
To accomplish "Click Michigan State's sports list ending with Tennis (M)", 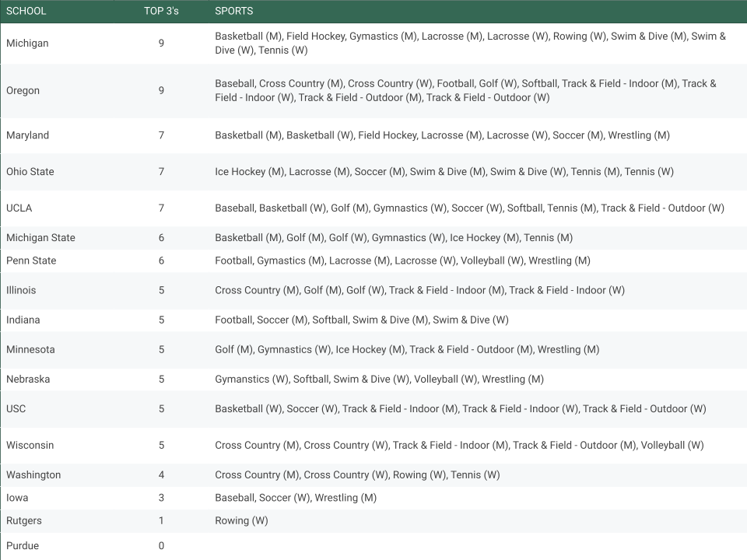I will click(394, 238).
